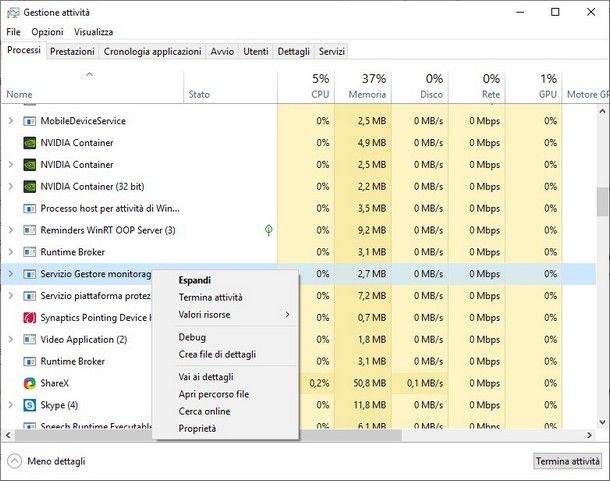
Task: Switch to Cronologia applicazioni tab
Action: click(x=152, y=51)
